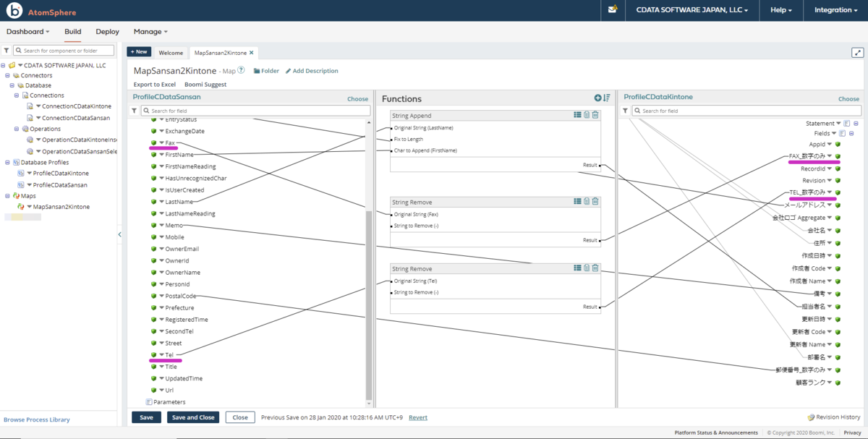Click the Revision History icon
The image size is (868, 439).
[811, 417]
